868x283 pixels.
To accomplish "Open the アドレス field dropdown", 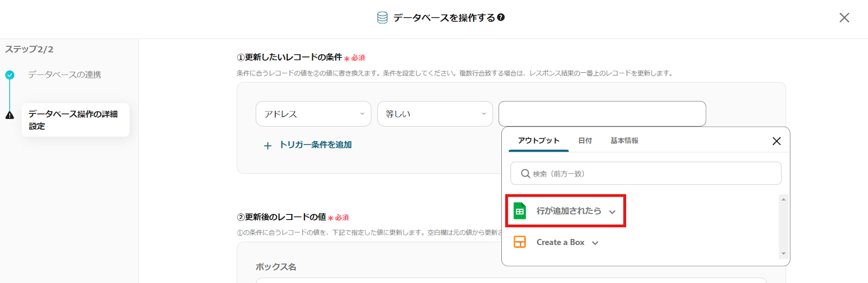I will coord(313,114).
